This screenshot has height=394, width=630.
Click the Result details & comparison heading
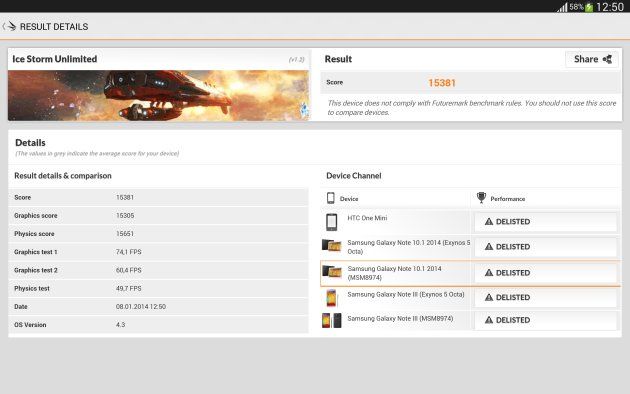point(63,176)
